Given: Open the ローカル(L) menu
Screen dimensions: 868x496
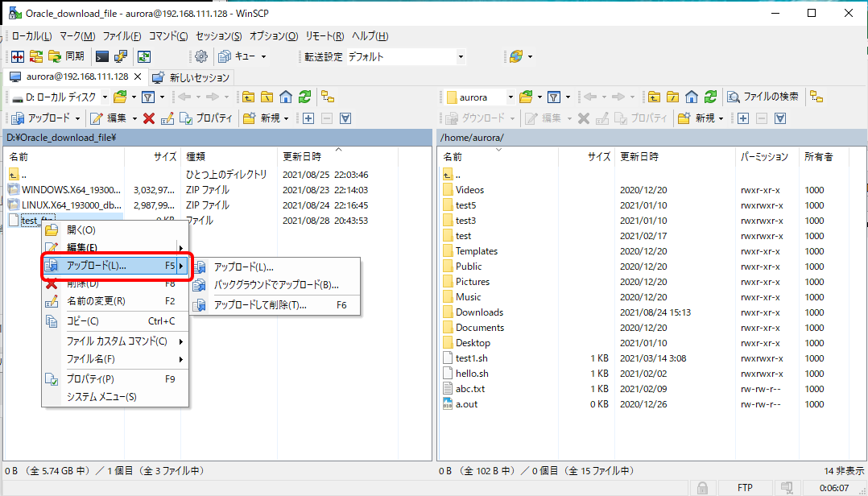Looking at the screenshot, I should (x=31, y=36).
